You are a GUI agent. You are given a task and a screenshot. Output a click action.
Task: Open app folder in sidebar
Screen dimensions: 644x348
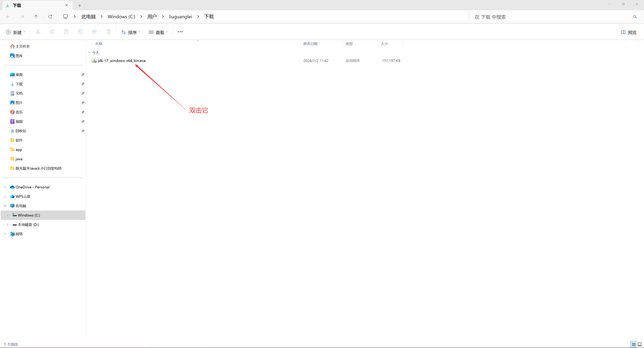tap(16, 150)
